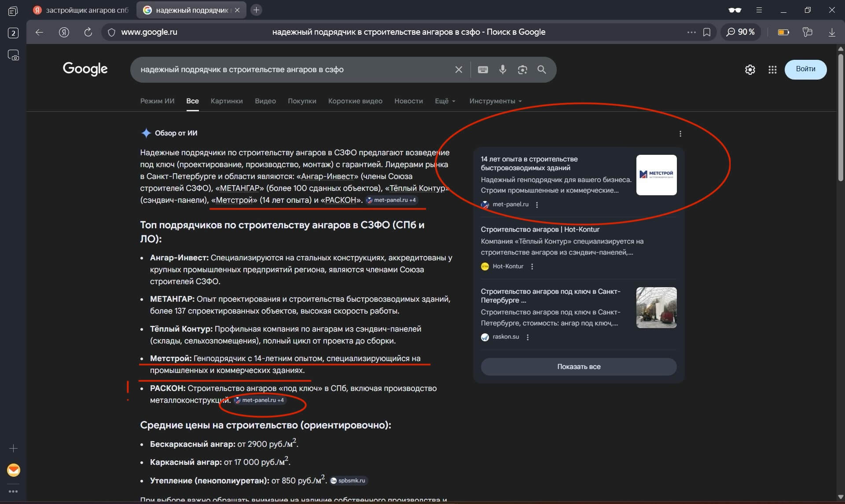Open the Ещё dropdown in search filters
The height and width of the screenshot is (504, 845).
[x=445, y=101]
